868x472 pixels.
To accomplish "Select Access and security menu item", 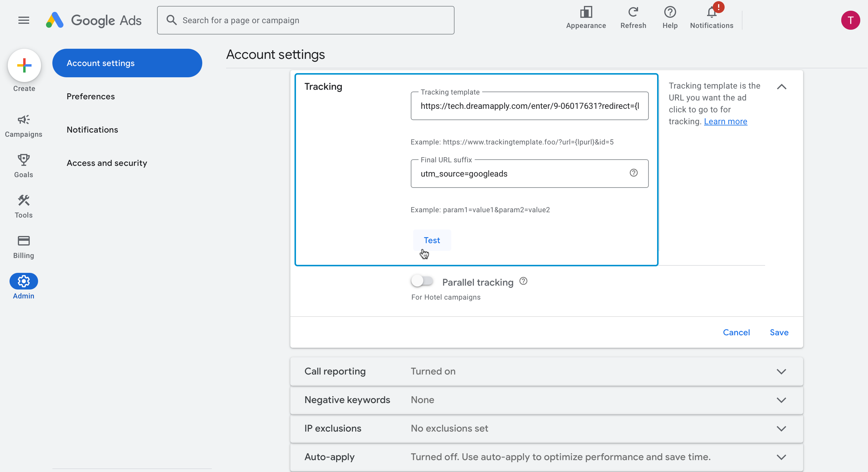I will click(107, 163).
